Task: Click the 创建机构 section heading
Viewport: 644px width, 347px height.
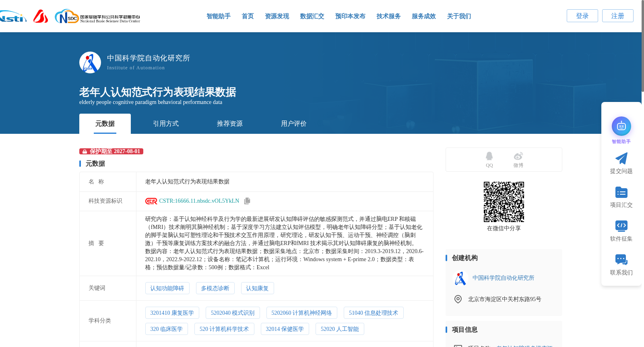Action: [x=465, y=258]
